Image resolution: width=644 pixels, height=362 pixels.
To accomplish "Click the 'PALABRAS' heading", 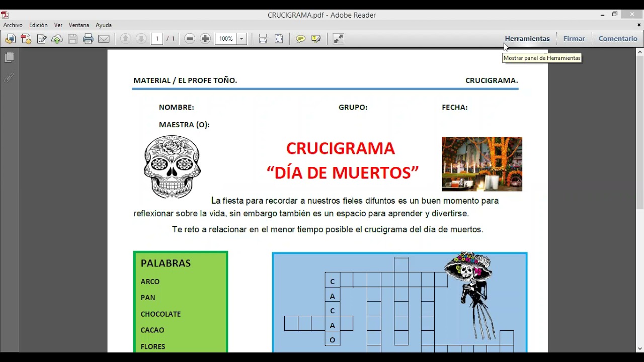I will coord(166,263).
